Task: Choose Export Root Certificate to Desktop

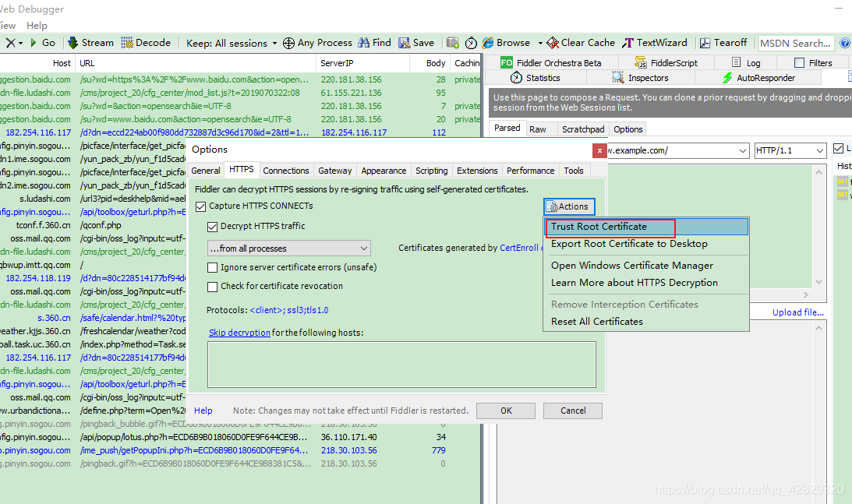Action: [x=646, y=244]
